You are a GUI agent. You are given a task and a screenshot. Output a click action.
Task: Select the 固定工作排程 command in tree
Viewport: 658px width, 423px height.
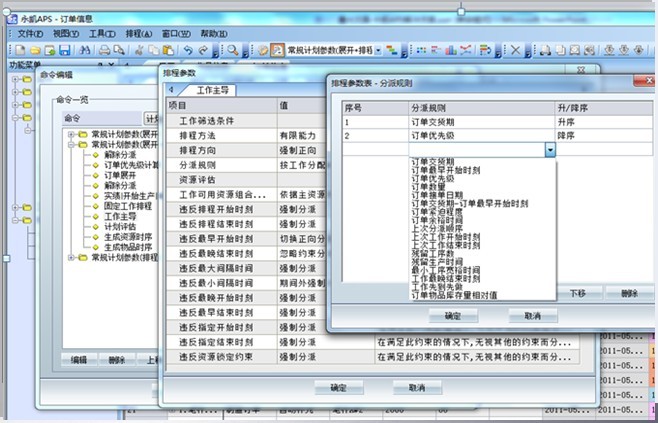pyautogui.click(x=125, y=205)
